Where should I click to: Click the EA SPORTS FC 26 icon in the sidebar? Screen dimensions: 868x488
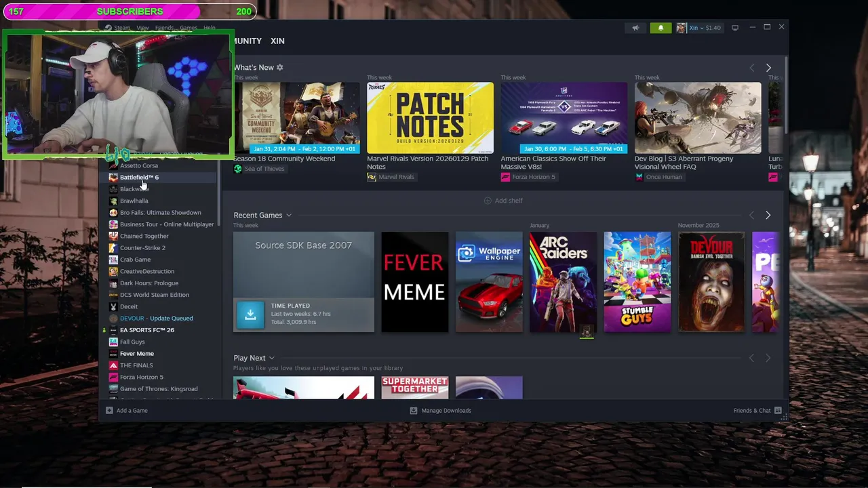pyautogui.click(x=113, y=330)
